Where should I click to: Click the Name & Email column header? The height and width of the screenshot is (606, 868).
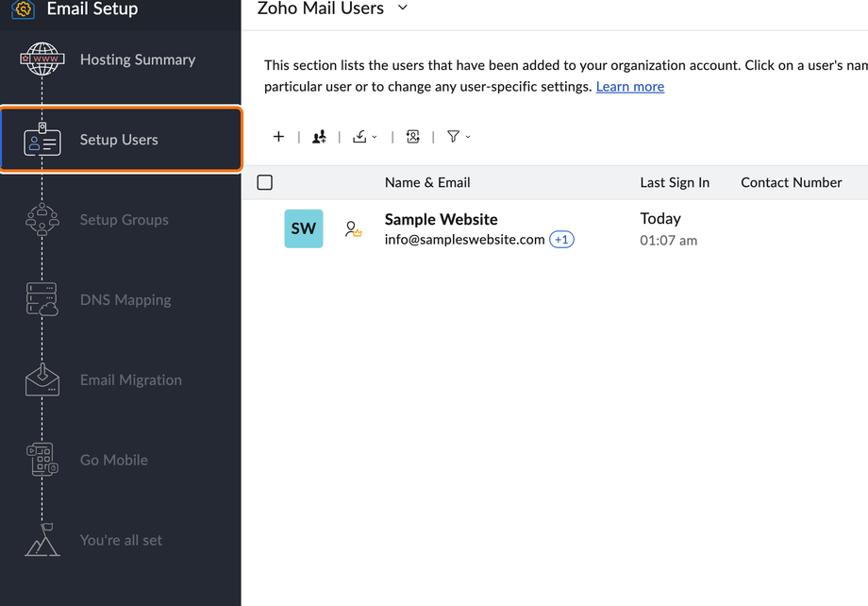tap(427, 182)
